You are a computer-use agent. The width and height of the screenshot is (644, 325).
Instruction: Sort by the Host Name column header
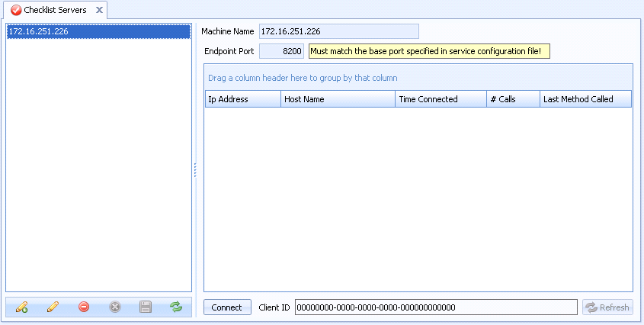[x=338, y=99]
